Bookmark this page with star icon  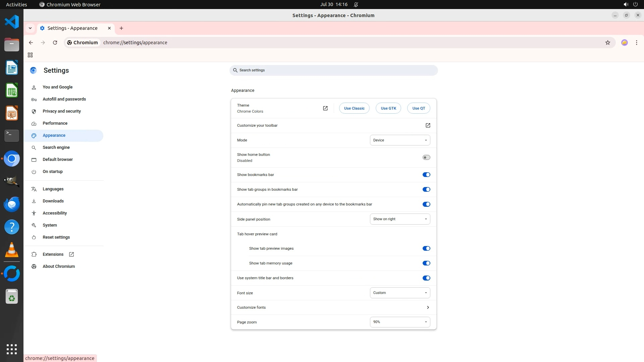[x=607, y=43]
